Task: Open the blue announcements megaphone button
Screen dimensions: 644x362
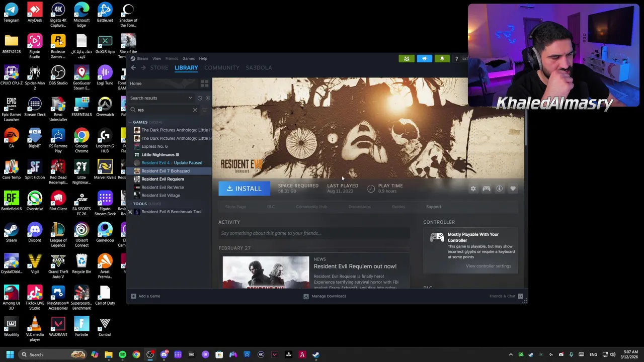Action: coord(424,59)
